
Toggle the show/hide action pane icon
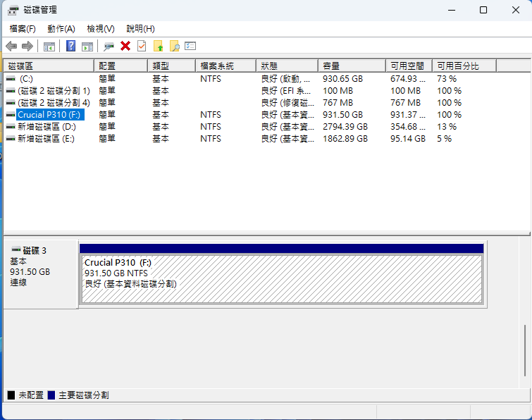pos(87,47)
